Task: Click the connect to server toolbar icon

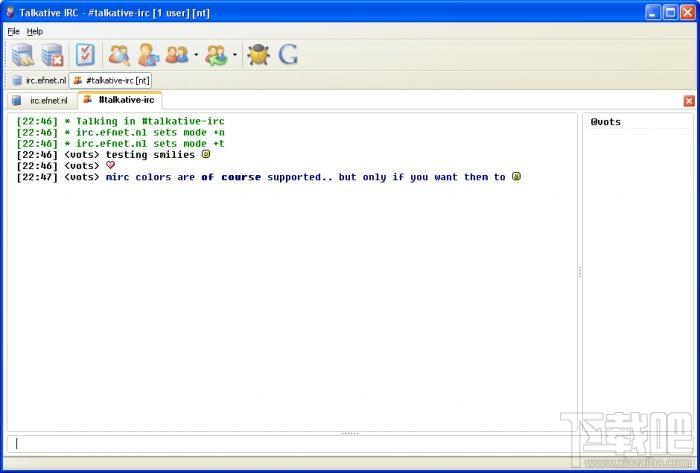Action: coord(23,55)
